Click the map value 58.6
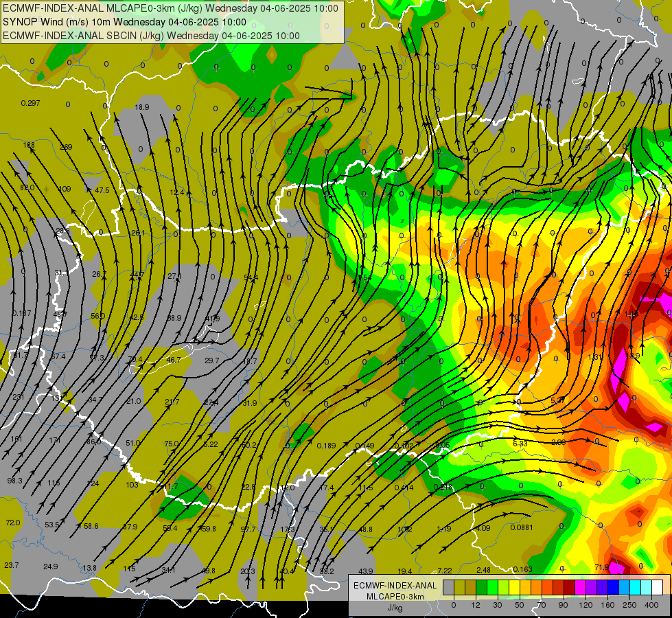Viewport: 672px width, 618px height. 91,526
